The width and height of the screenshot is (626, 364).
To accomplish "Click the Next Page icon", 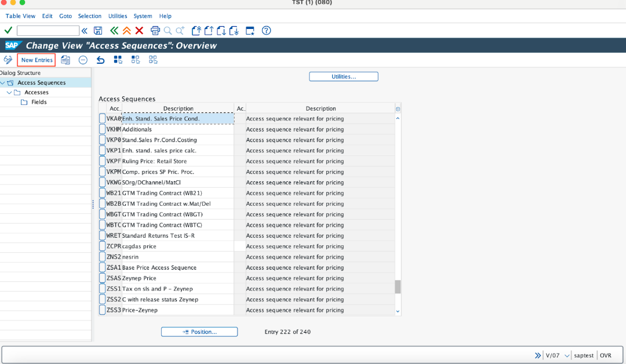I will click(x=221, y=30).
